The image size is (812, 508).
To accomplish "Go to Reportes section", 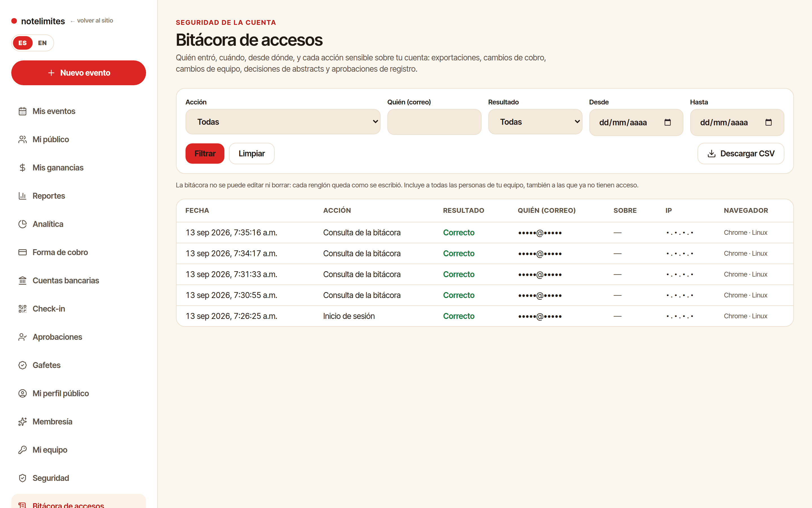I will tap(78, 196).
